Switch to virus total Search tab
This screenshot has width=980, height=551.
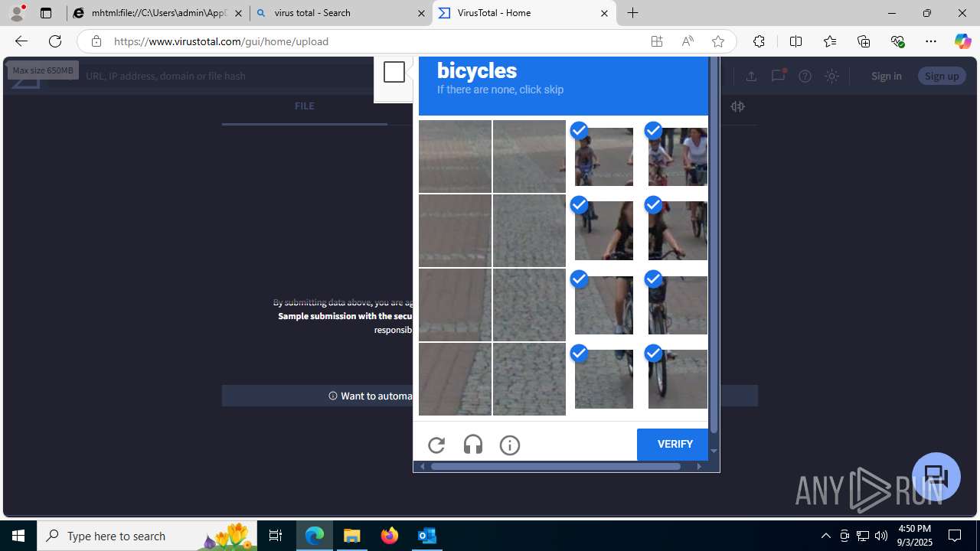click(341, 13)
